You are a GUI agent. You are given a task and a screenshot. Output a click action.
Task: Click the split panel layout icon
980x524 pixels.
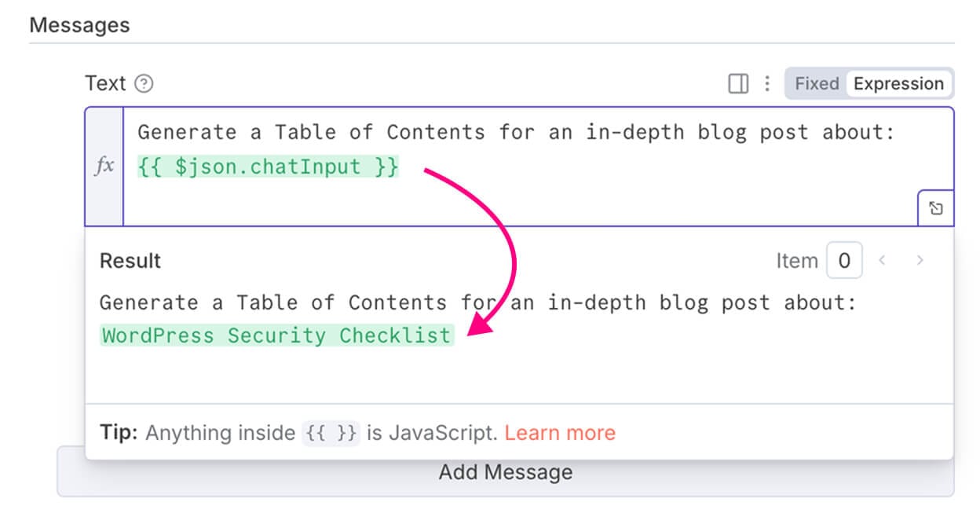[x=738, y=83]
